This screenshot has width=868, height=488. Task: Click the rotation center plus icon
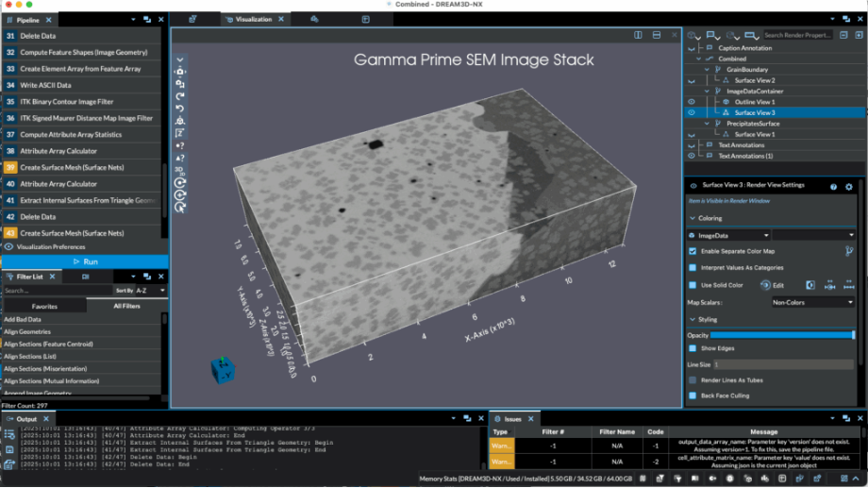[180, 195]
